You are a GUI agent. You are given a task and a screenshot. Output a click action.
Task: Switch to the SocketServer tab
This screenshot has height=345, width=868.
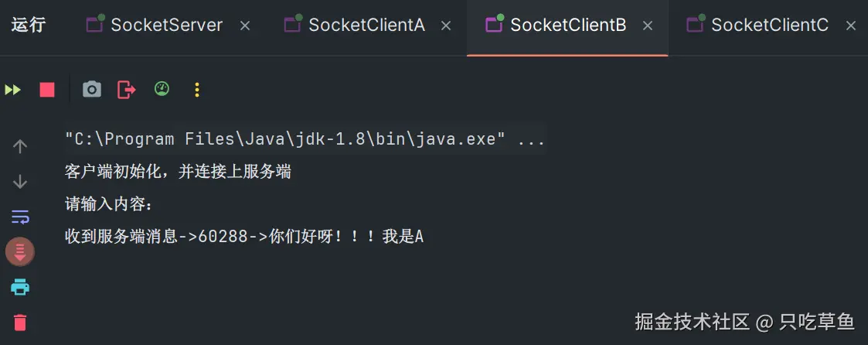(x=166, y=26)
